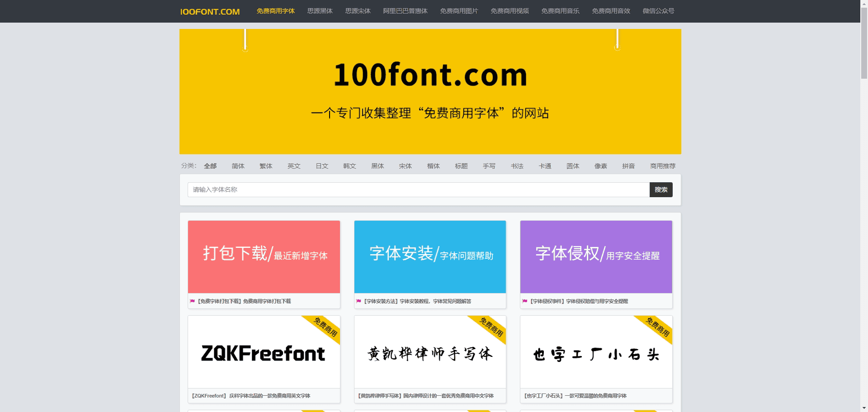Click the 100FONT.COM site logo
Screen dimensions: 868x412
pos(210,11)
